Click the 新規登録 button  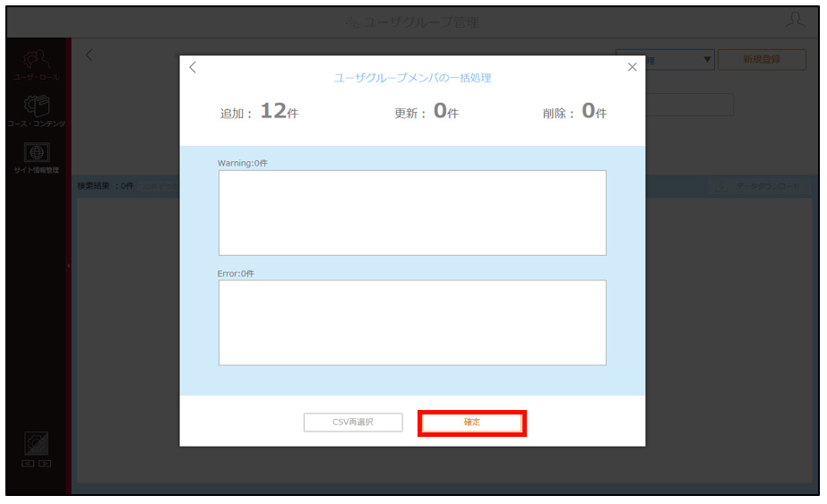[762, 60]
